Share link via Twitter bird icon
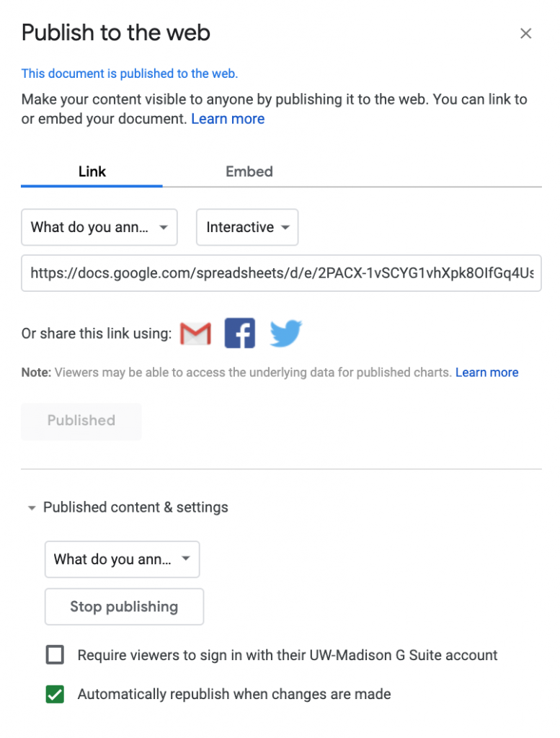560x738 pixels. pyautogui.click(x=285, y=334)
